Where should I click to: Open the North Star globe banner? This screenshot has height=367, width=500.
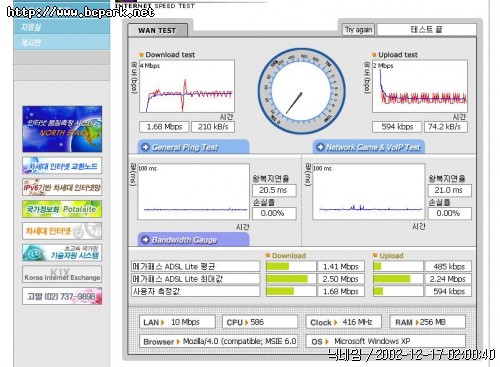pos(62,129)
